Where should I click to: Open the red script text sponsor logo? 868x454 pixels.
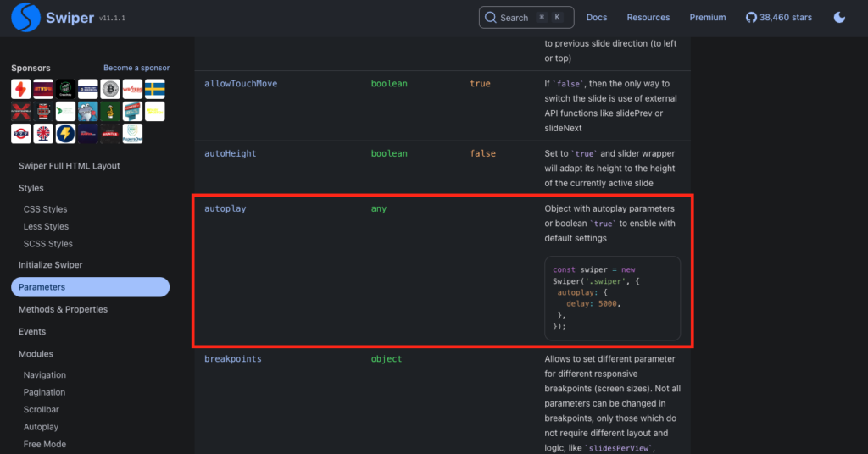pos(132,89)
